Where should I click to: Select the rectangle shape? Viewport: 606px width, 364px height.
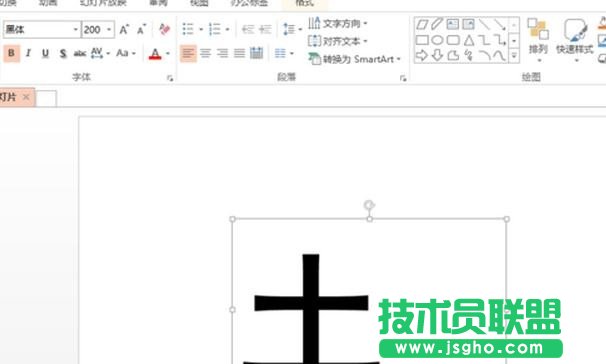coord(422,40)
